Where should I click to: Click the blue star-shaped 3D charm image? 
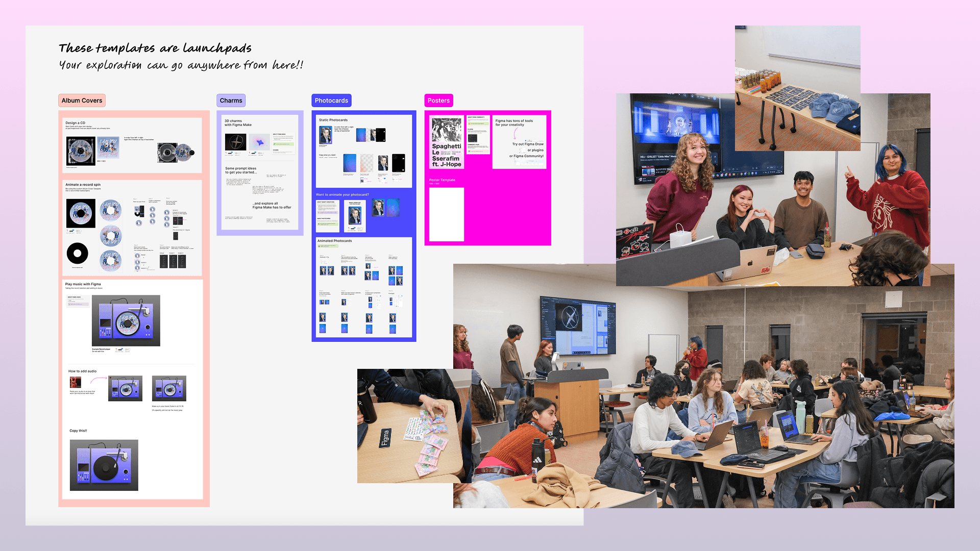pos(259,142)
